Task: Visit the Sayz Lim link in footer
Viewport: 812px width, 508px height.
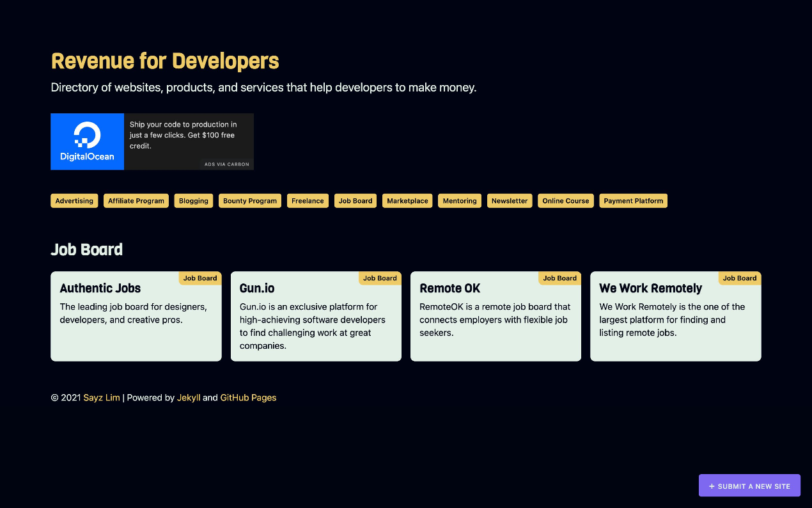Action: 101,397
